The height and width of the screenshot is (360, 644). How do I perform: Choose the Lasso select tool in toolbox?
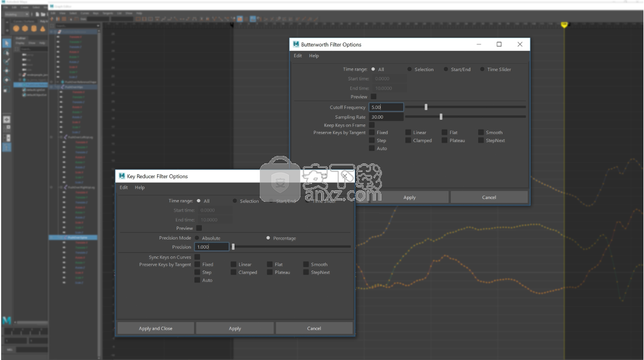coord(6,53)
